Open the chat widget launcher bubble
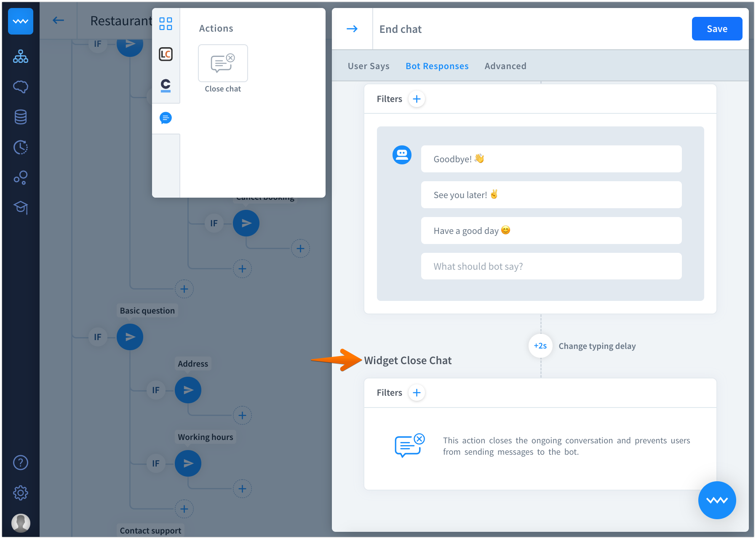 pos(717,500)
